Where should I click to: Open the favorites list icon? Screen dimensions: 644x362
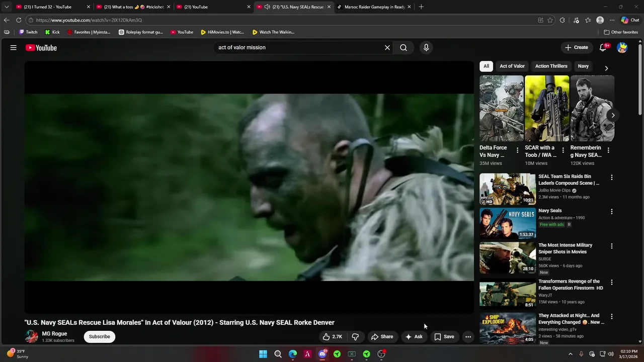tap(588, 20)
